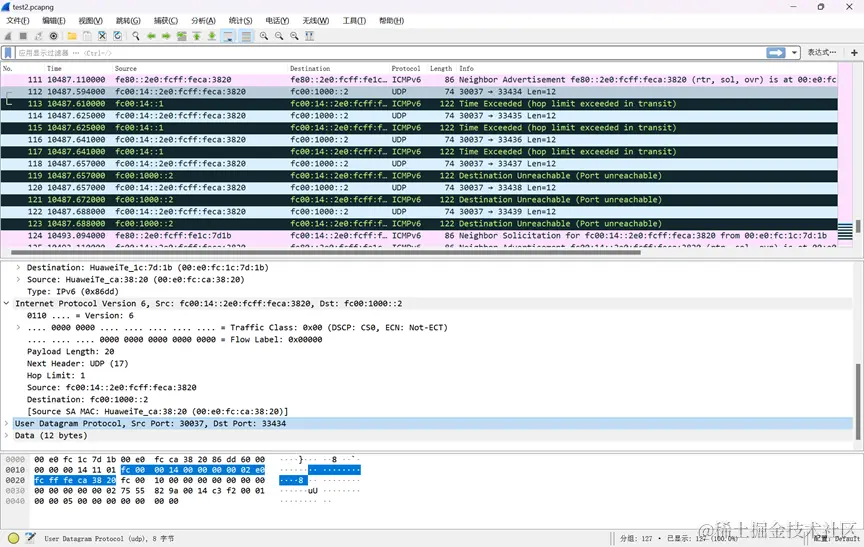The height and width of the screenshot is (547, 864).
Task: Click the 表达式 expression button
Action: pyautogui.click(x=822, y=52)
